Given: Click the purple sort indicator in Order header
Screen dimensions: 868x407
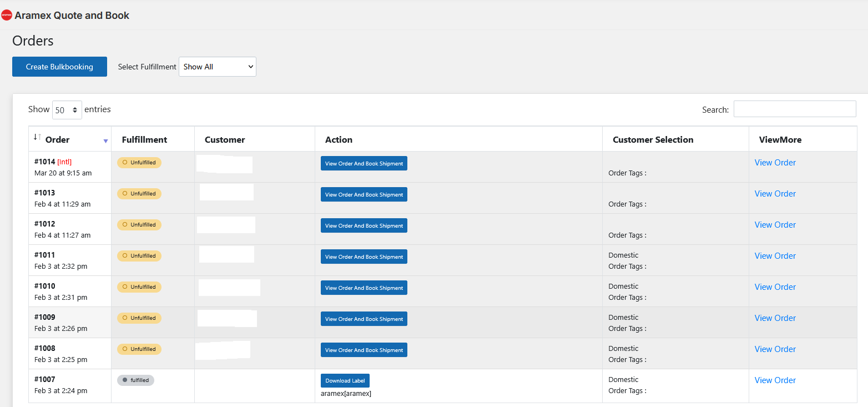Looking at the screenshot, I should point(105,141).
